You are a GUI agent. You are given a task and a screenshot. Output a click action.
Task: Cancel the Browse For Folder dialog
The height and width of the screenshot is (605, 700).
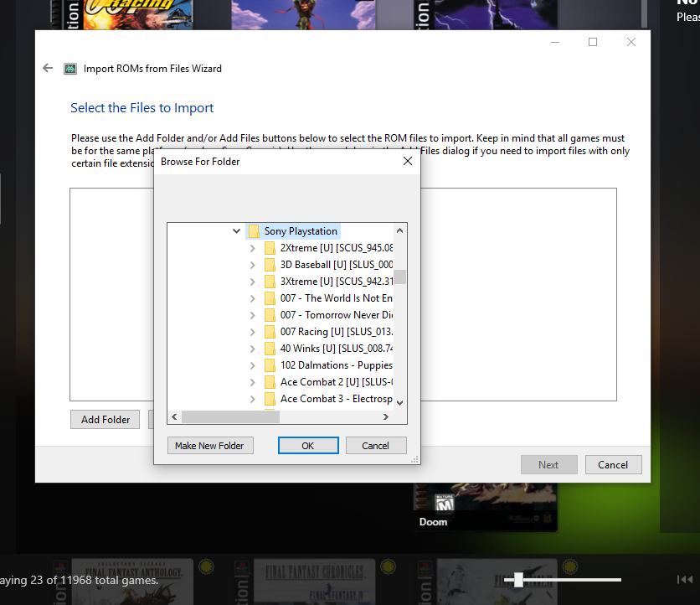(375, 446)
